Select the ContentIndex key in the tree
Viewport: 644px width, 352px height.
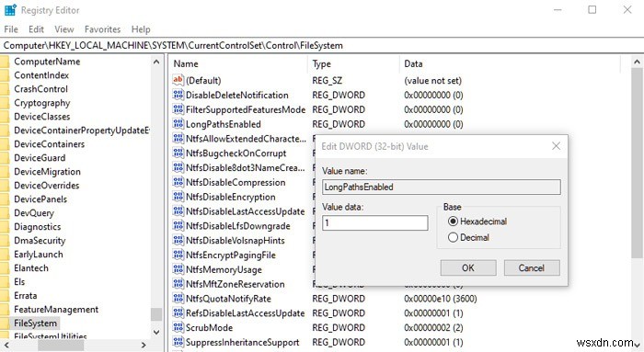41,75
